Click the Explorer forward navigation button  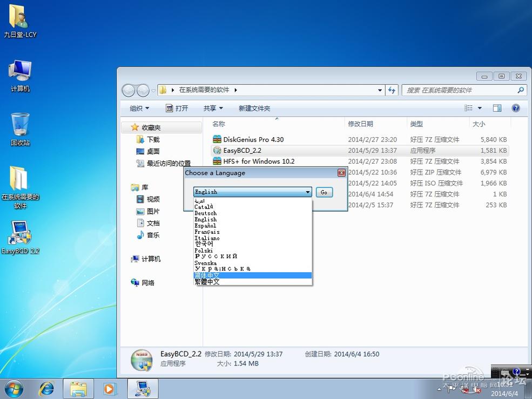point(143,90)
